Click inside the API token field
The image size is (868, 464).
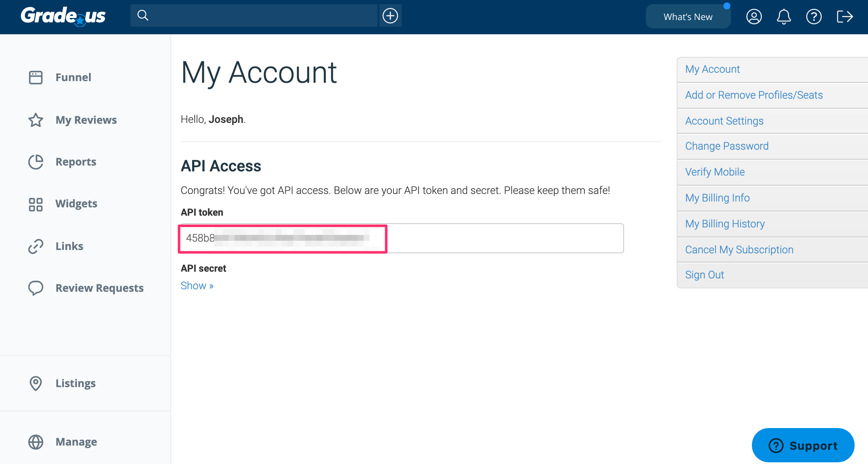coord(401,238)
